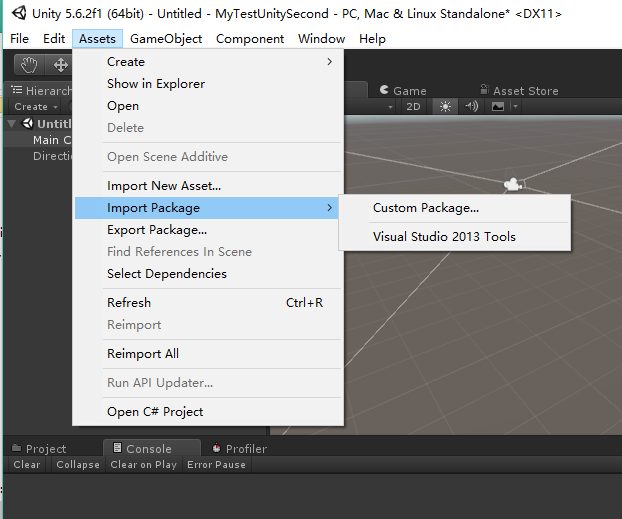Toggle Console Collapse button
The image size is (622, 519).
click(78, 465)
